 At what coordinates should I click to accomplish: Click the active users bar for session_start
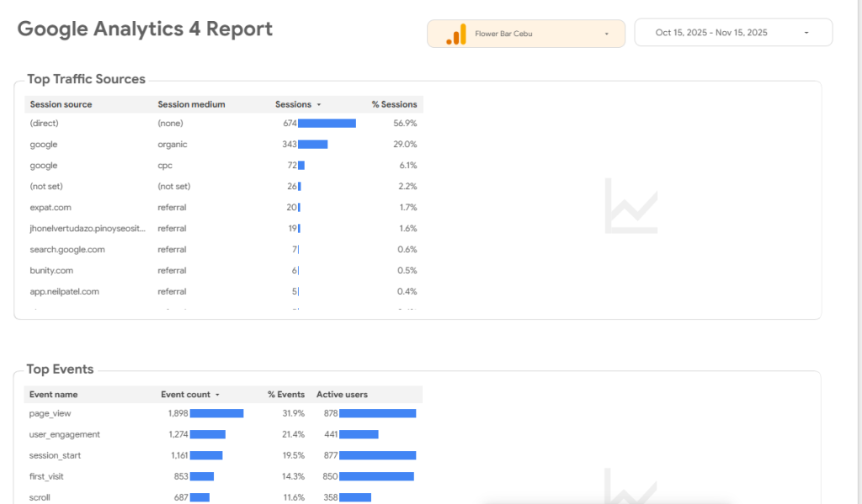coord(377,455)
